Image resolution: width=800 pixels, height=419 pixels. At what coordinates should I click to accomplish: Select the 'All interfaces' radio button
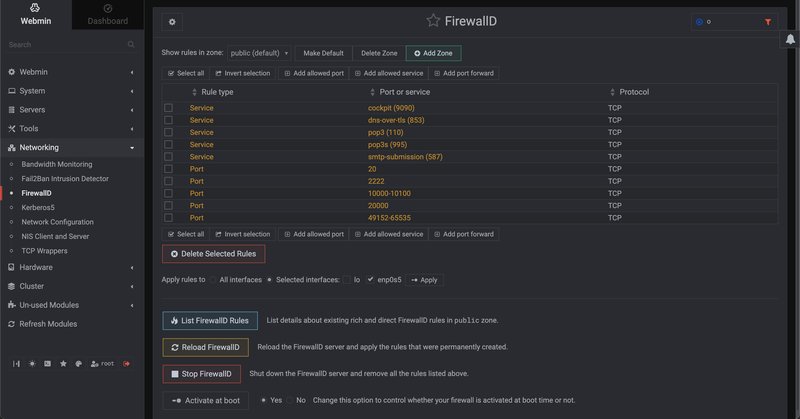pos(212,280)
